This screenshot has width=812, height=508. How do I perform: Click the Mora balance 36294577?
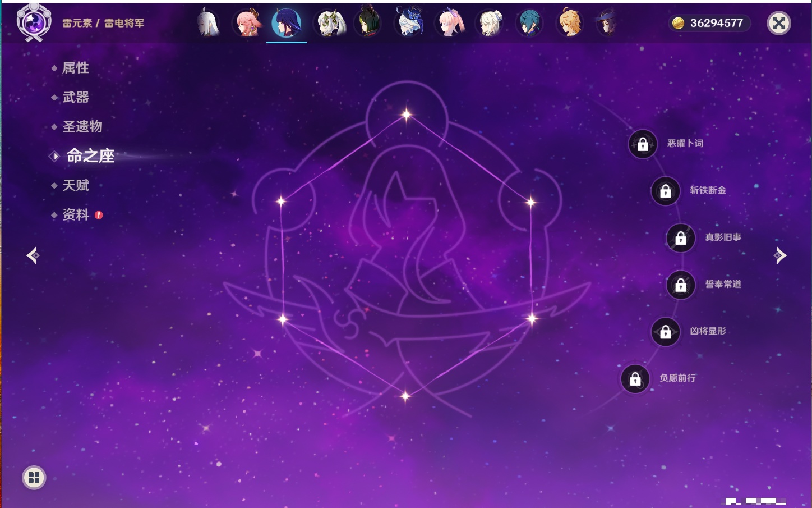pyautogui.click(x=716, y=23)
